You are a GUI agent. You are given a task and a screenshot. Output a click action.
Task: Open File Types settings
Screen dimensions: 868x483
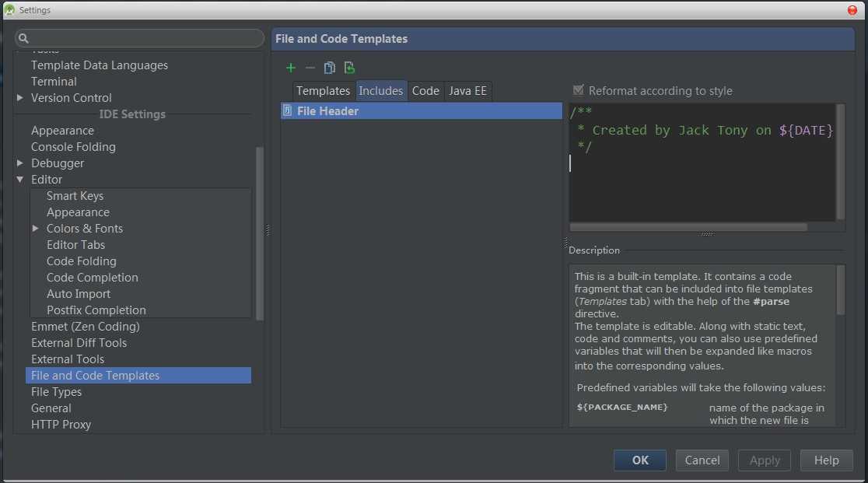pos(57,392)
